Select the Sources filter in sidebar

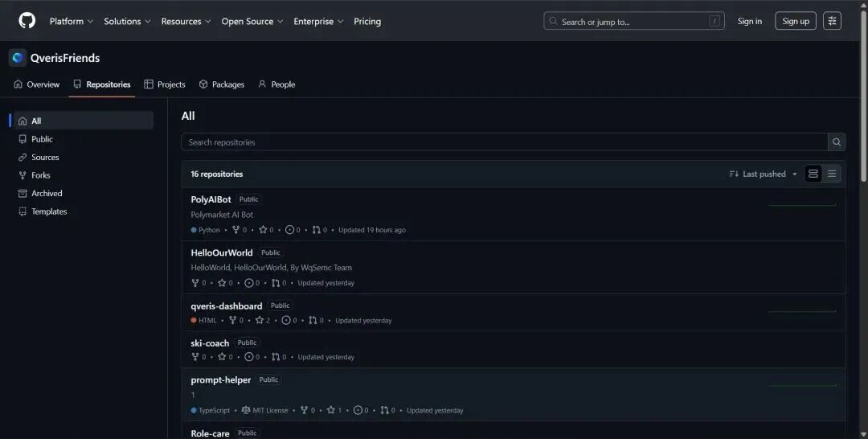(x=84, y=158)
